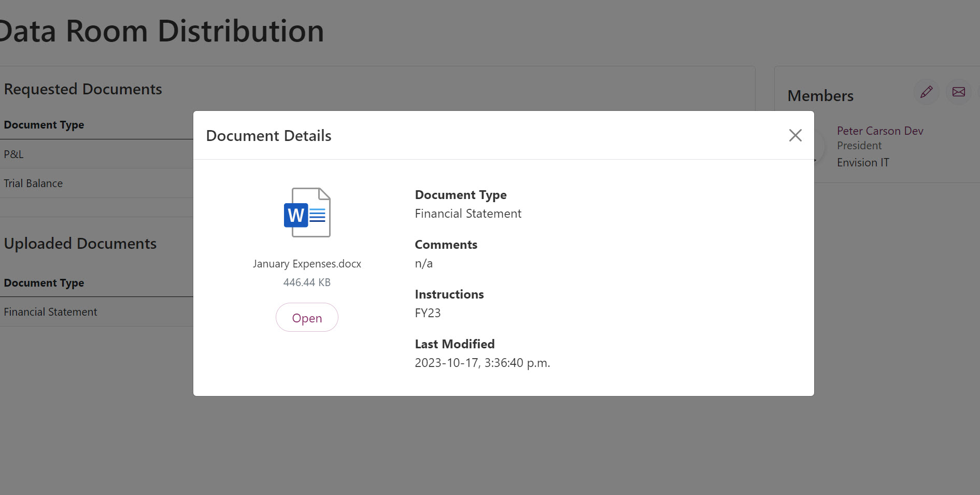The height and width of the screenshot is (495, 980).
Task: Click the Requested Documents heading
Action: [83, 89]
